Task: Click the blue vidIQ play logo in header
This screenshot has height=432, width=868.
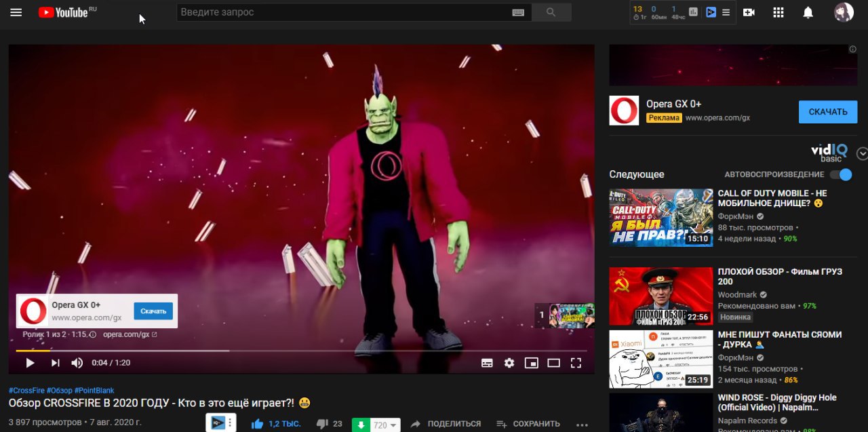Action: pyautogui.click(x=711, y=12)
